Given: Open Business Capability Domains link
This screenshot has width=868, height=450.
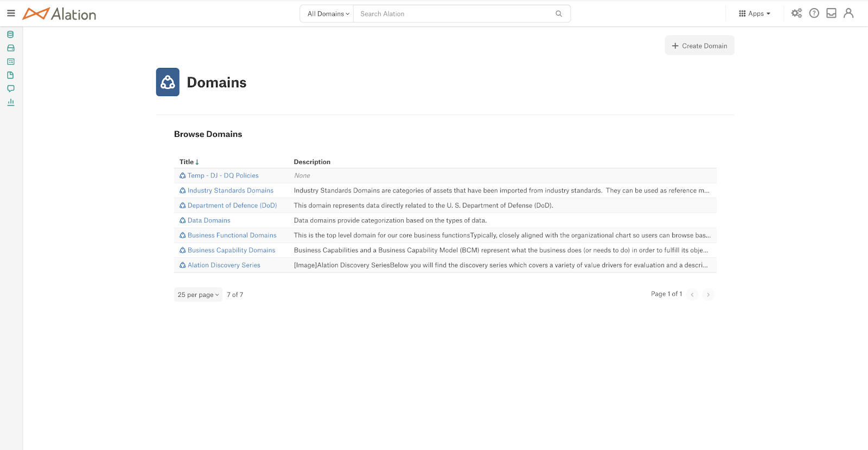Looking at the screenshot, I should pos(232,250).
